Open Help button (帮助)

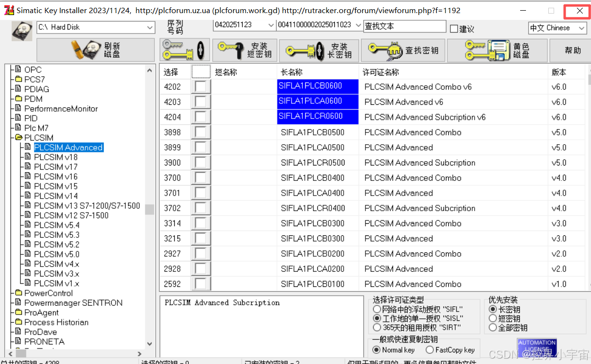click(x=573, y=50)
